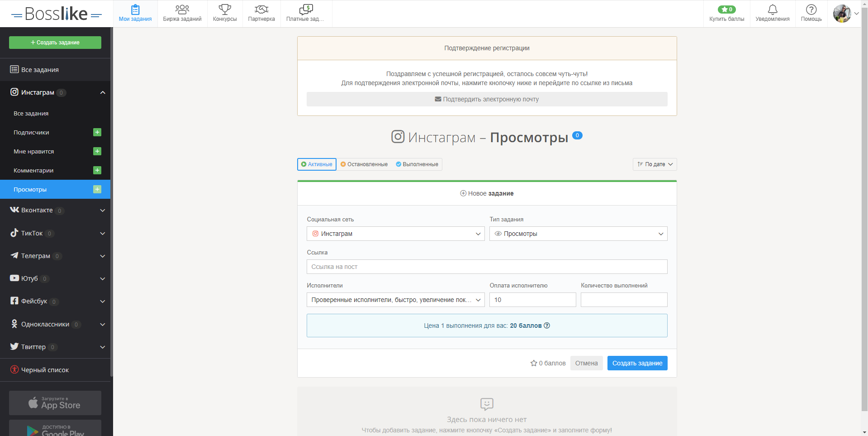Open the account menu arrow by avatar

pos(856,14)
